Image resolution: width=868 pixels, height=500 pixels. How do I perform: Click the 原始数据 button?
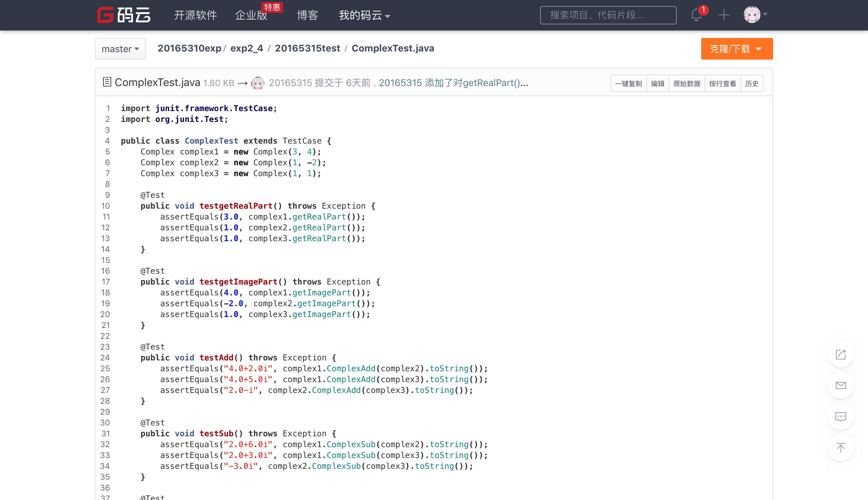(x=686, y=83)
